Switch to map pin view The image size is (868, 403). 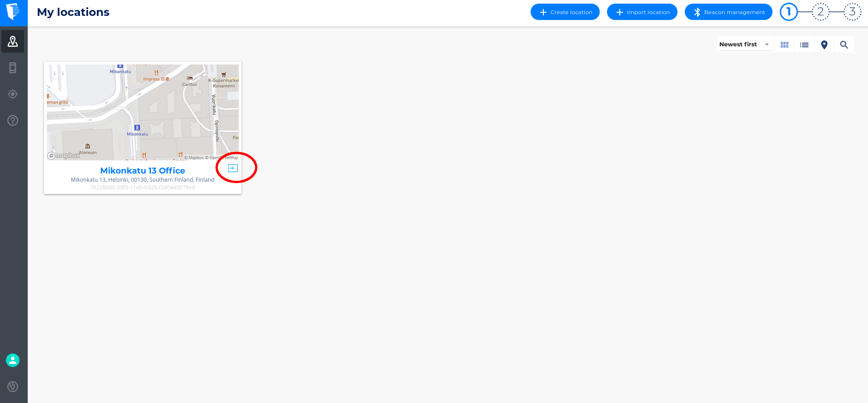tap(824, 45)
